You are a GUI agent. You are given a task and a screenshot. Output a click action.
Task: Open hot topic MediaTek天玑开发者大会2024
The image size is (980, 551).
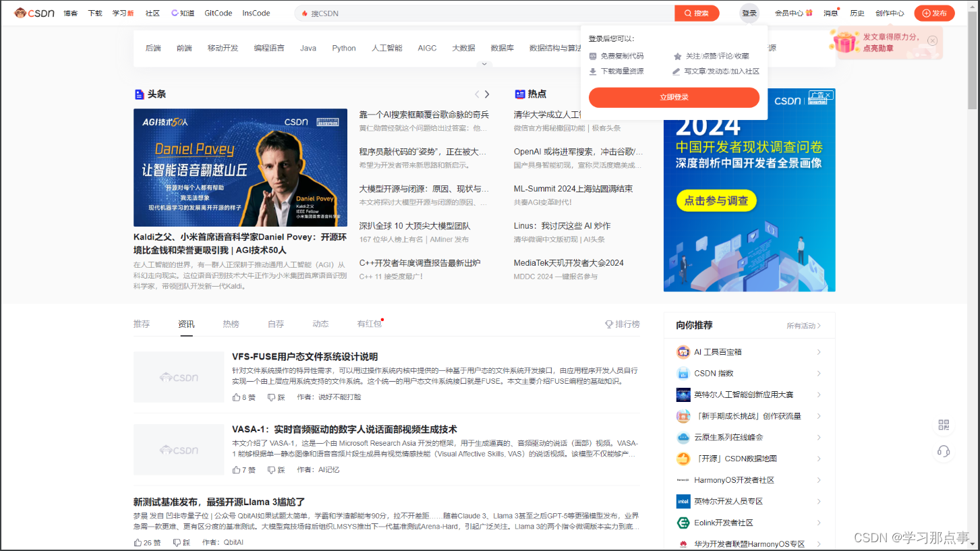(569, 263)
